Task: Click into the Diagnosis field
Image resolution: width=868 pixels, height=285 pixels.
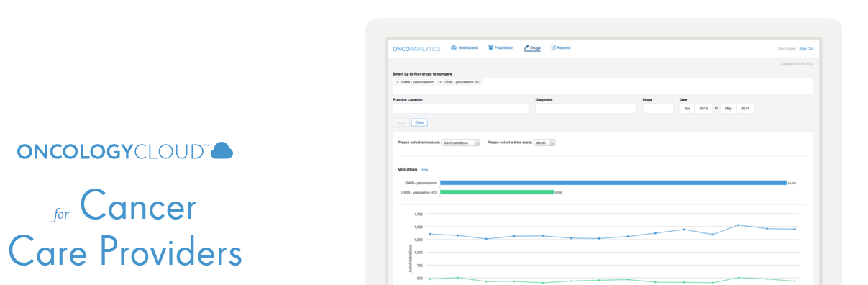Action: click(586, 109)
